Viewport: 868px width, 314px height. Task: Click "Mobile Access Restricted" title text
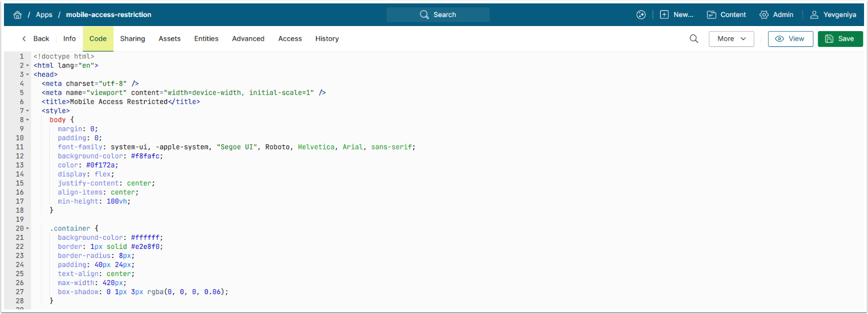click(x=119, y=102)
